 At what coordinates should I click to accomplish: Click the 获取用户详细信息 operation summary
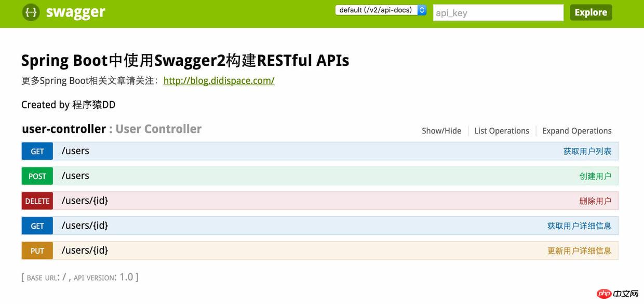tap(579, 226)
